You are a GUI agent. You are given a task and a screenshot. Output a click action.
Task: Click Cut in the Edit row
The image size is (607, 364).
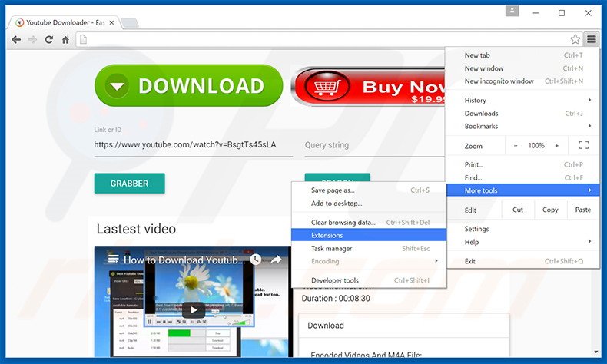[x=518, y=210]
